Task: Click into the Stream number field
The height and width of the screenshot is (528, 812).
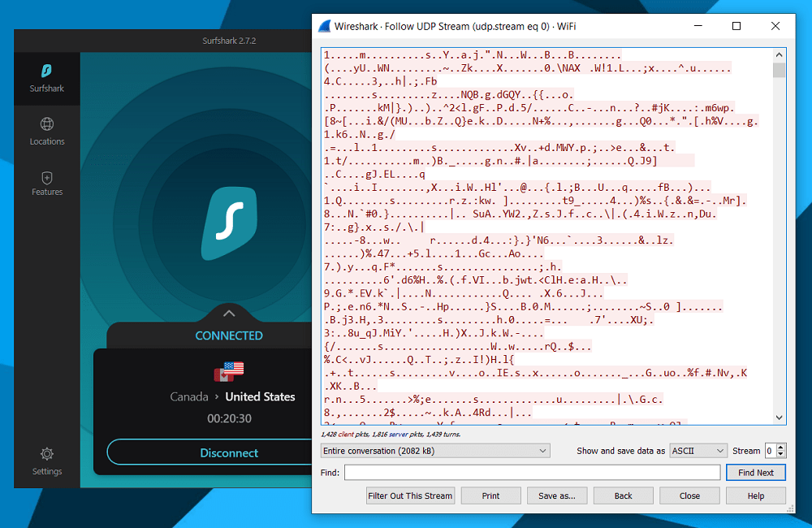Action: [x=771, y=451]
